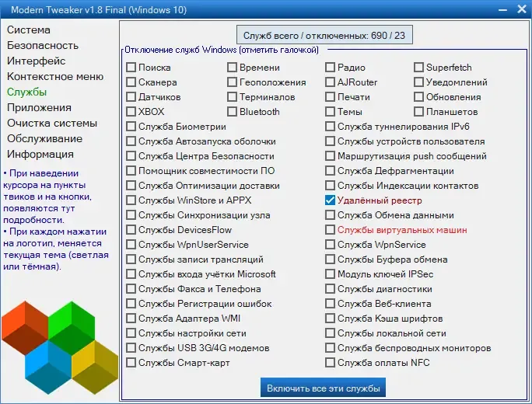Check the Сканера service checkbox
Image resolution: width=532 pixels, height=404 pixels.
coord(131,82)
